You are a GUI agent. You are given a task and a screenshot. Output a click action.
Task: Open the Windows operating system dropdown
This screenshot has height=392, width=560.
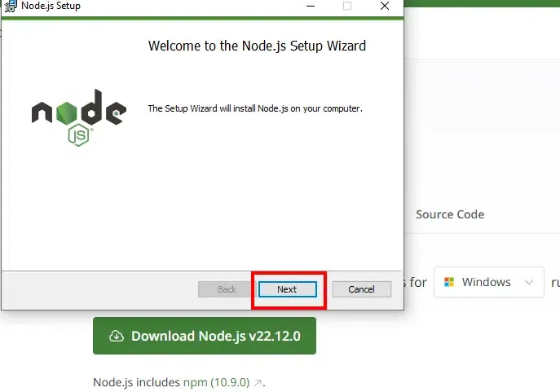(488, 282)
